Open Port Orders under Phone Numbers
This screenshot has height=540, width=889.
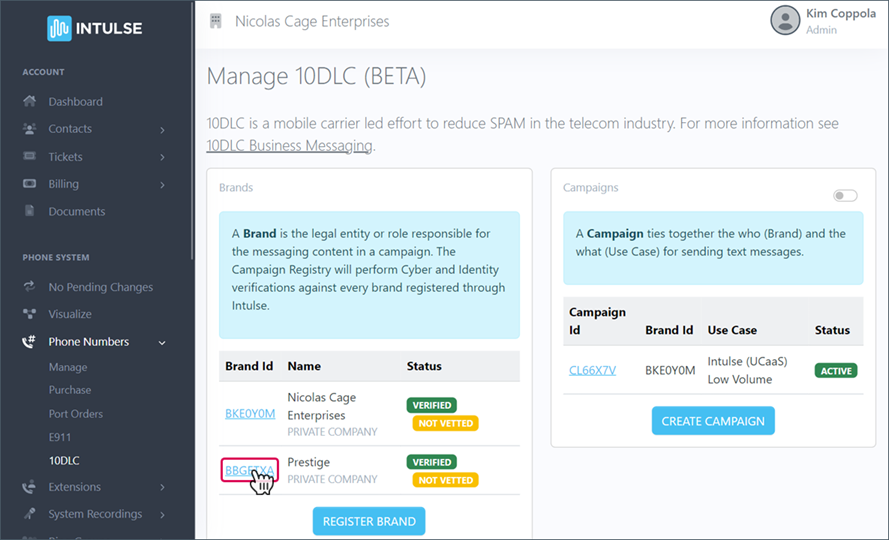coord(76,414)
